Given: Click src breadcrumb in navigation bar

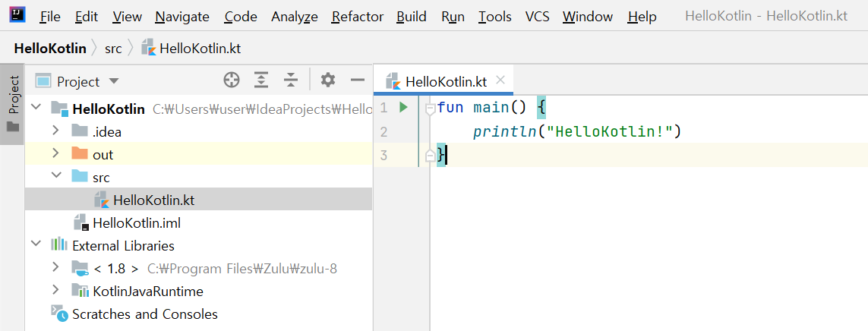Looking at the screenshot, I should click(113, 48).
